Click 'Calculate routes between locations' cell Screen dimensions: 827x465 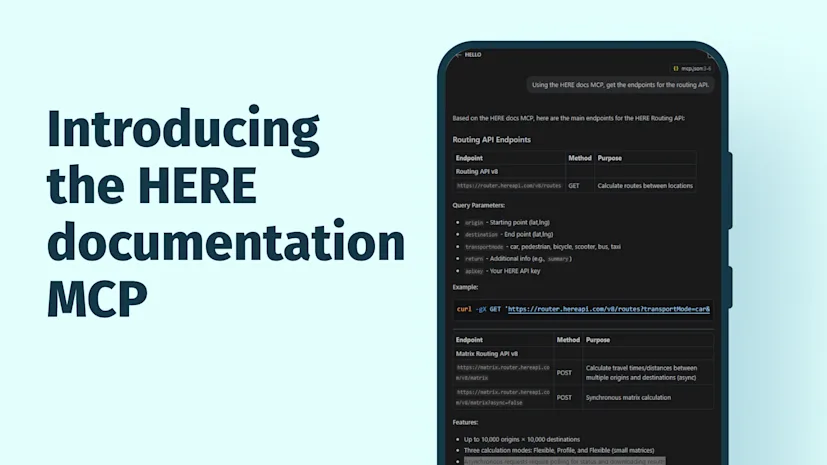(x=645, y=186)
